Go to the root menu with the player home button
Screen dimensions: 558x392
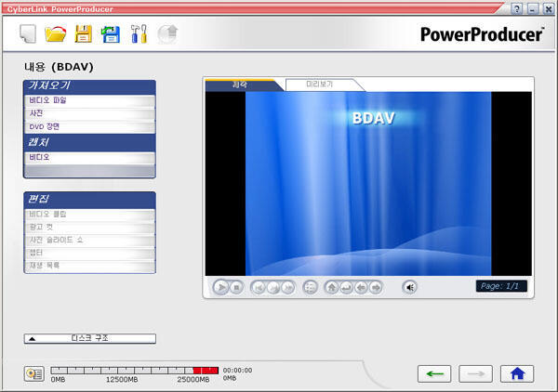332,288
